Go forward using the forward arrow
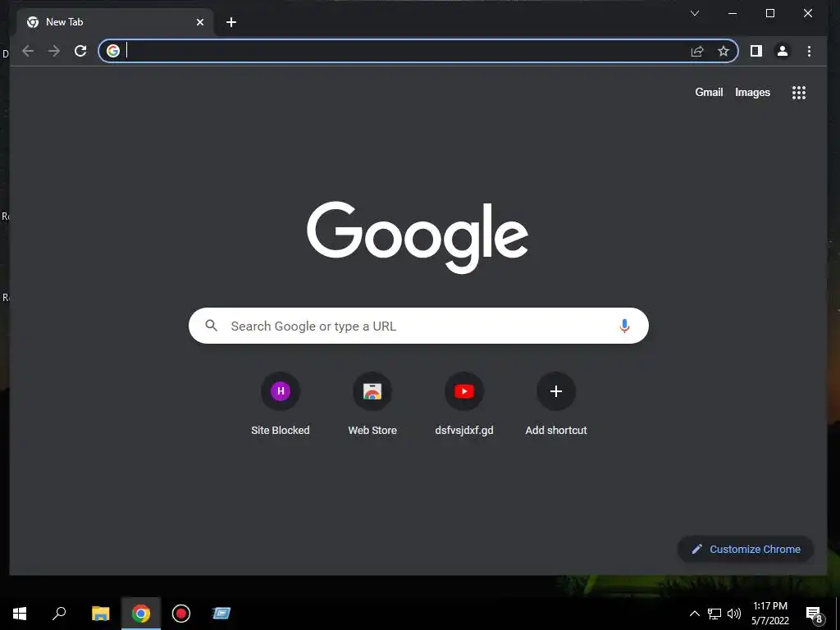The width and height of the screenshot is (840, 630). (54, 51)
